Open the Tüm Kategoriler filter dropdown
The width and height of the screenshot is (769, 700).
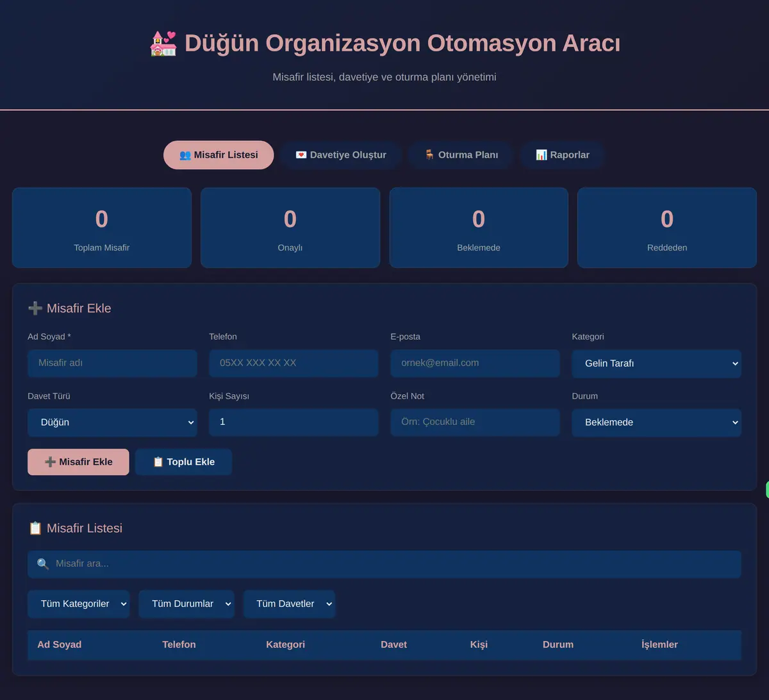[x=78, y=604]
